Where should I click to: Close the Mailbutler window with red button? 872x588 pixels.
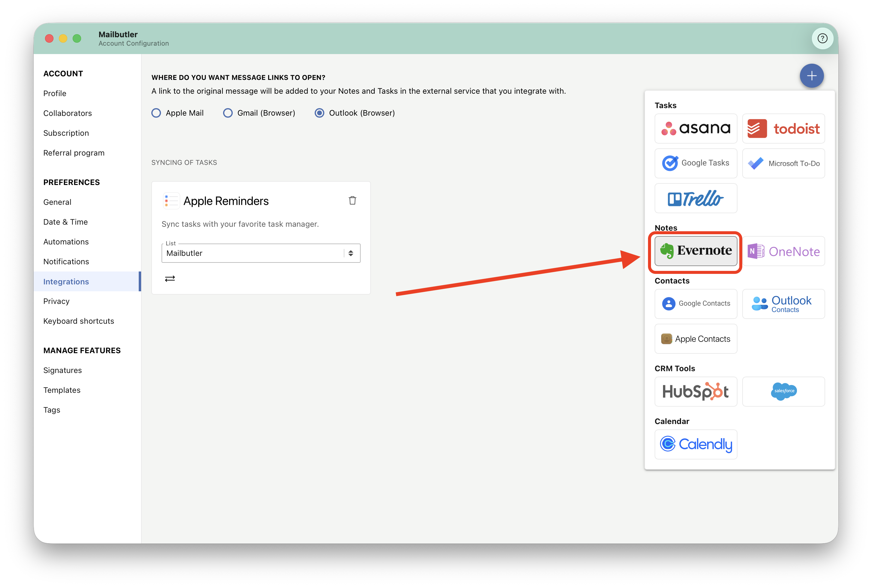[49, 38]
